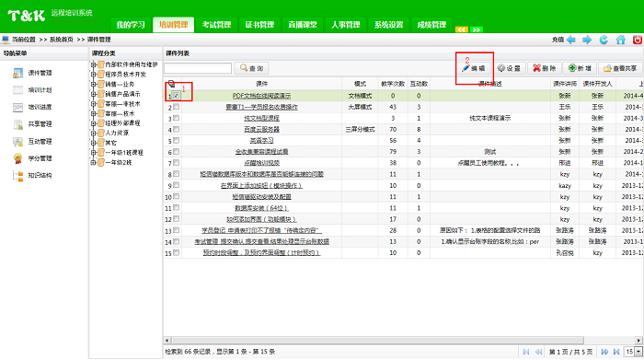Image resolution: width=644 pixels, height=360 pixels.
Task: Check the checkbox for row 9
Action: [x=177, y=185]
